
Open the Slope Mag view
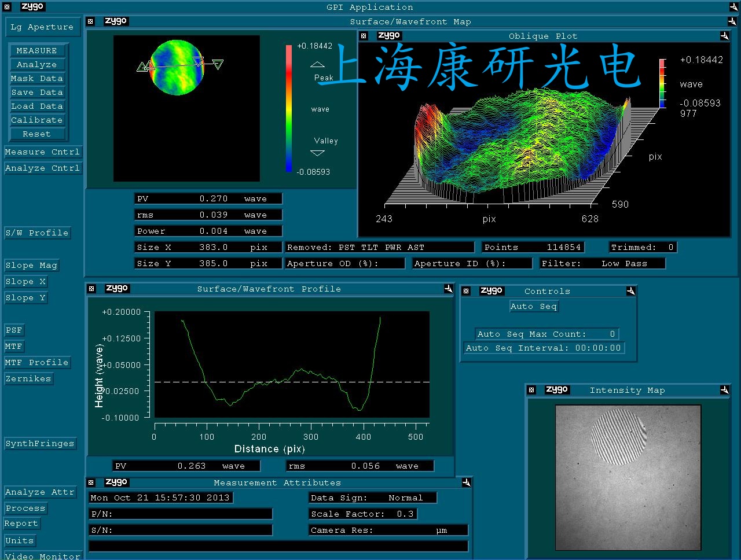(x=31, y=265)
